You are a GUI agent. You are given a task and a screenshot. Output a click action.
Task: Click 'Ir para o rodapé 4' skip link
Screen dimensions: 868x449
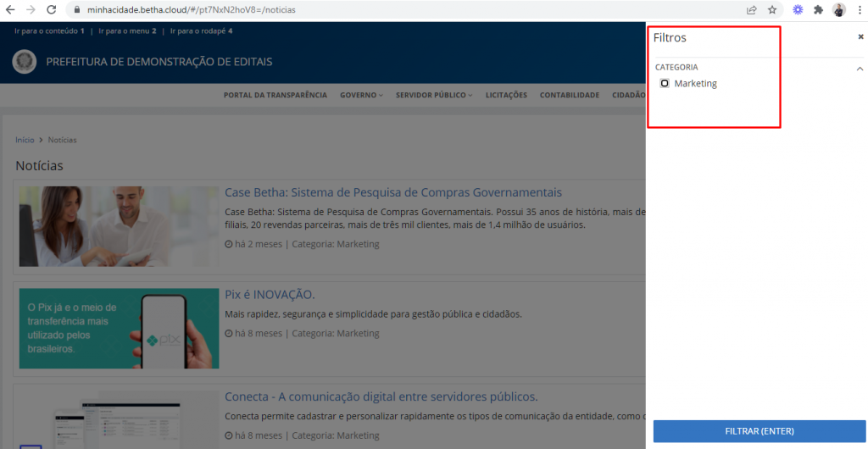(202, 31)
